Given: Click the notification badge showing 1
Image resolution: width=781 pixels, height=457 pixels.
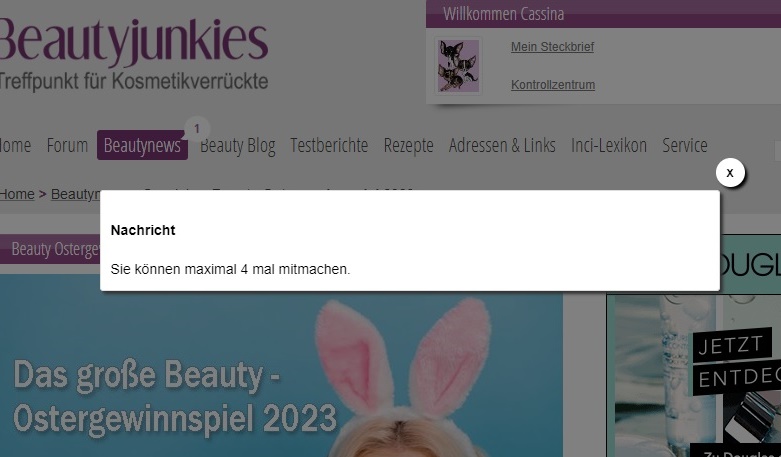Looking at the screenshot, I should click(x=197, y=129).
